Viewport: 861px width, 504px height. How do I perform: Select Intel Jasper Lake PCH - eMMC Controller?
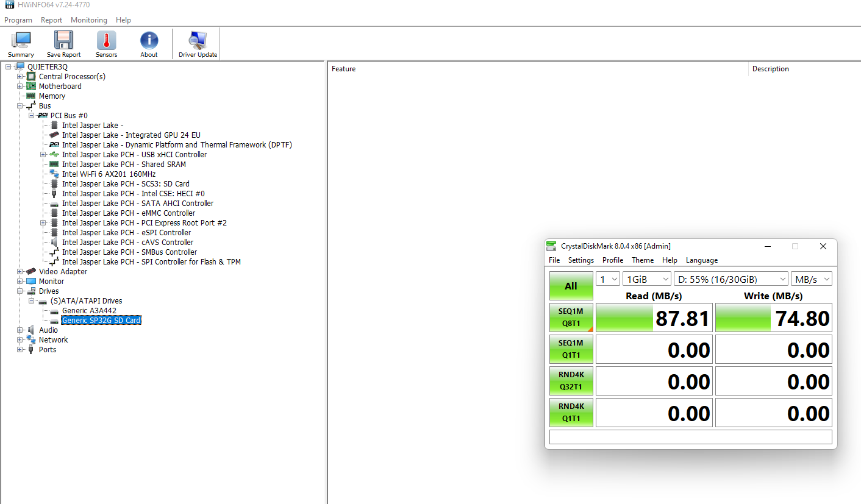tap(129, 213)
